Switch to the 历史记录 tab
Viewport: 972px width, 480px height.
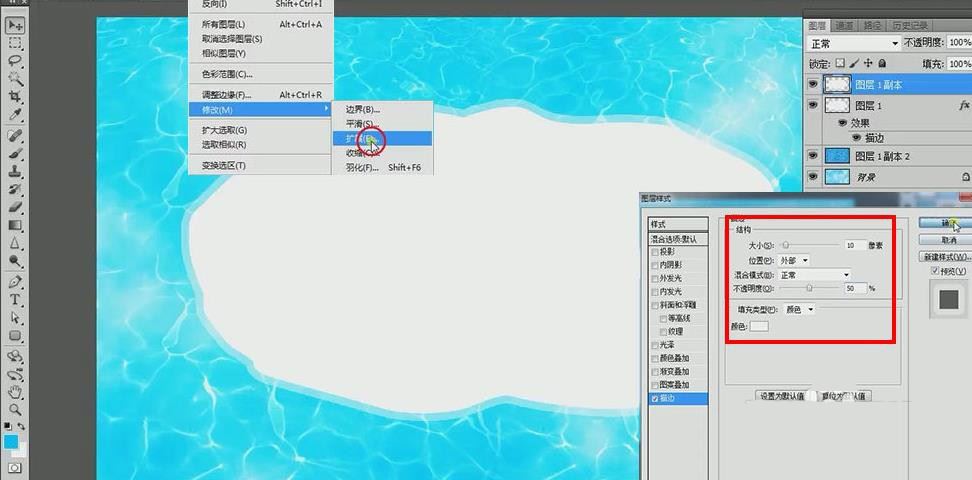[910, 25]
